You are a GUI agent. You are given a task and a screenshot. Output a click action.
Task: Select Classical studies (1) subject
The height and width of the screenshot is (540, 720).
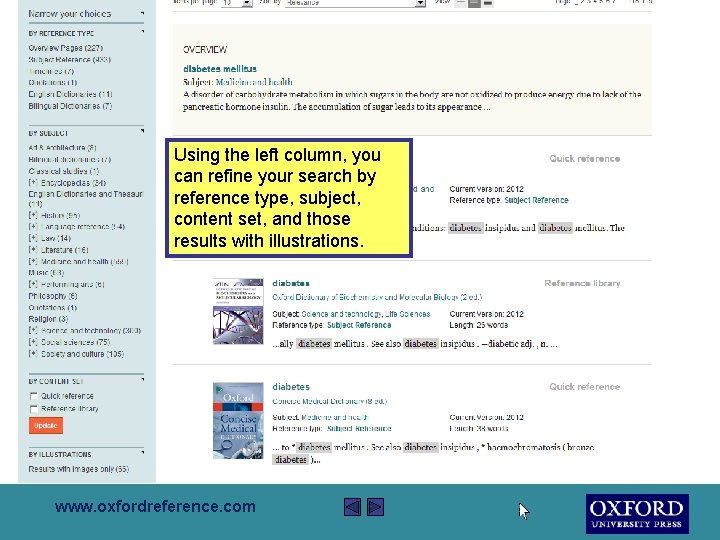pyautogui.click(x=63, y=171)
